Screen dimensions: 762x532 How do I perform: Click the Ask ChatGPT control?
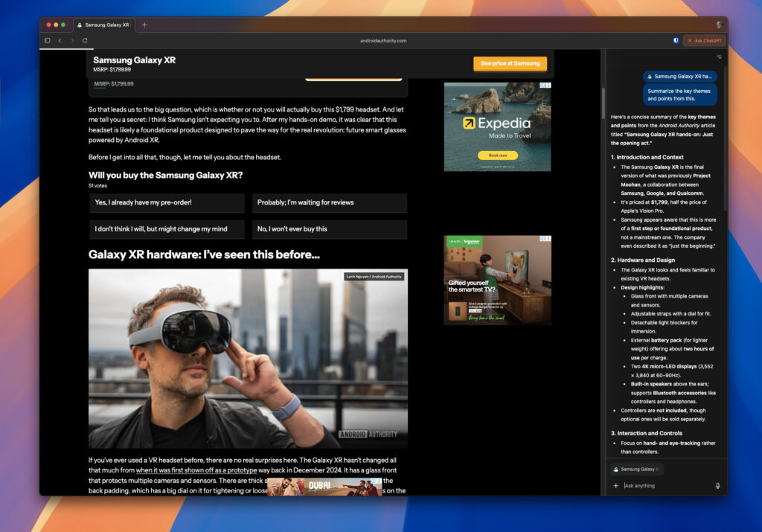[x=703, y=40]
